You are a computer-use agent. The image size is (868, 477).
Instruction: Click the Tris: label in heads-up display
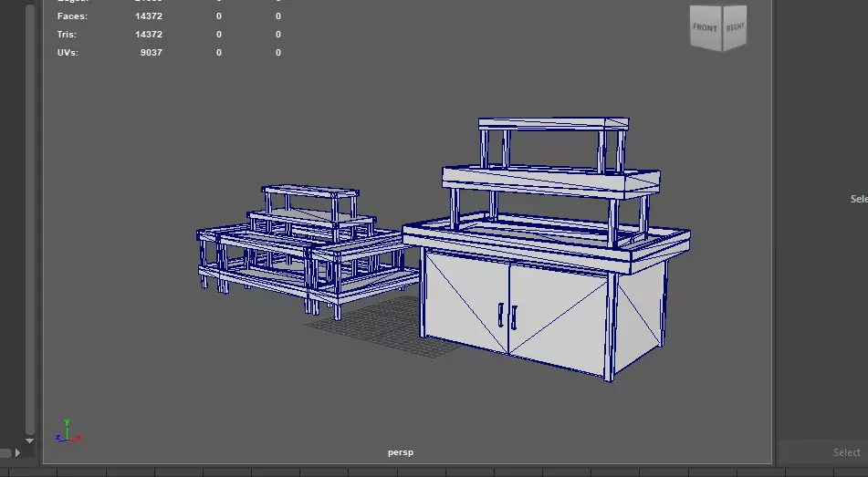click(x=67, y=35)
